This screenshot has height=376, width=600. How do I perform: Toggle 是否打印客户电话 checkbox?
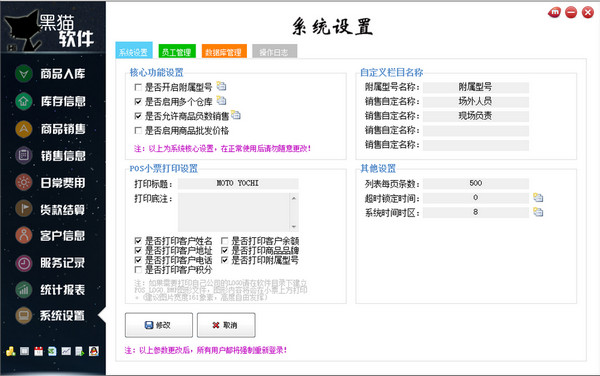pyautogui.click(x=138, y=260)
